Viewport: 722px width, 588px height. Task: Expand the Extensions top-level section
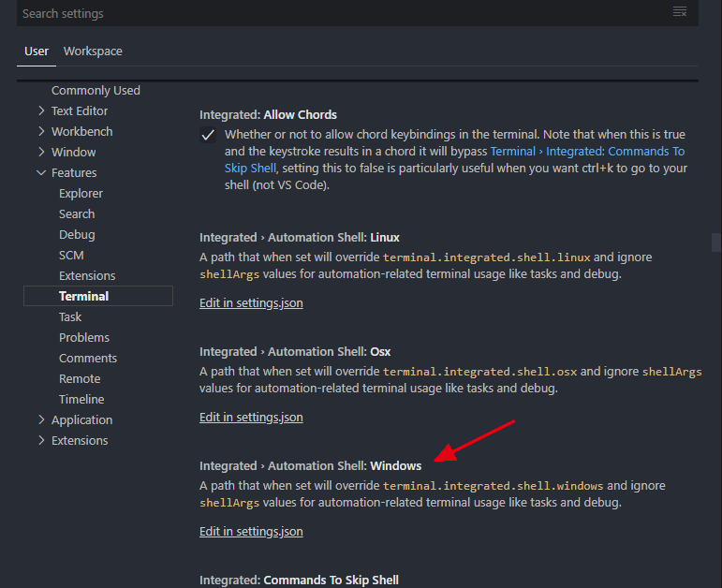41,441
